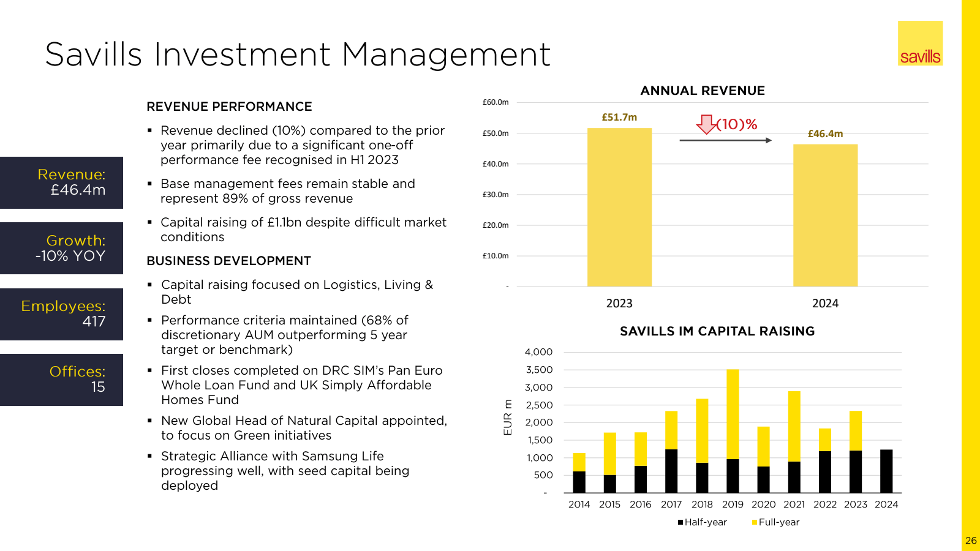This screenshot has height=551, width=980.
Task: Click the Offices: 15 stat box
Action: pos(61,380)
